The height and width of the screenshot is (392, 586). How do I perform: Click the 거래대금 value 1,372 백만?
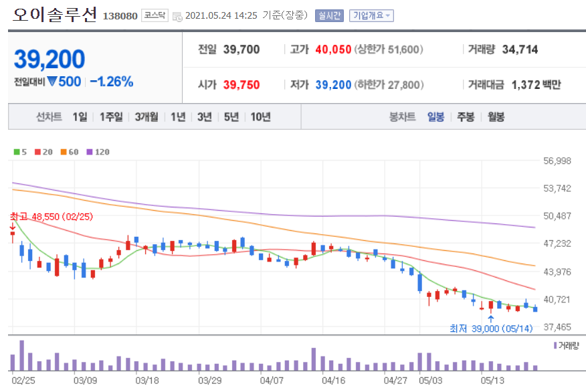[x=536, y=85]
